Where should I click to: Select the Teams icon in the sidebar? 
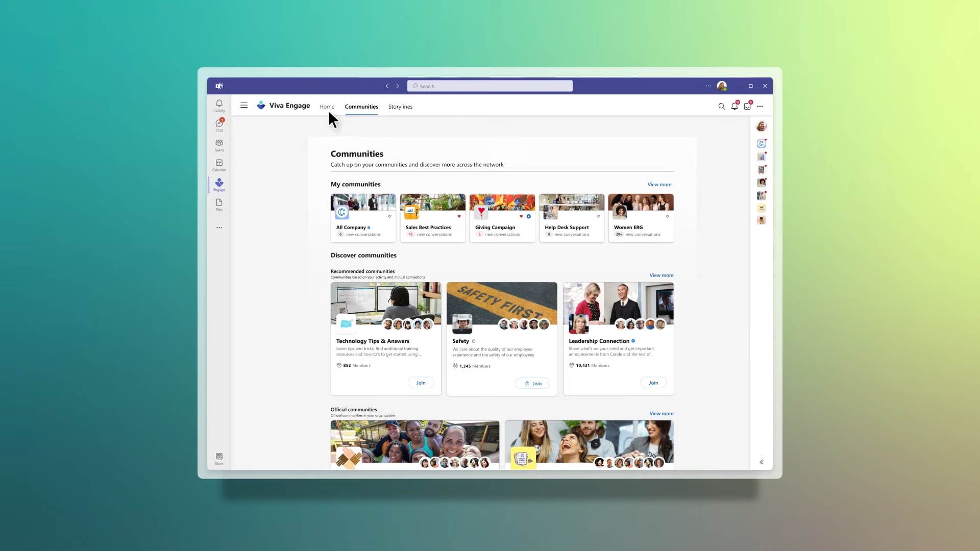pyautogui.click(x=219, y=144)
